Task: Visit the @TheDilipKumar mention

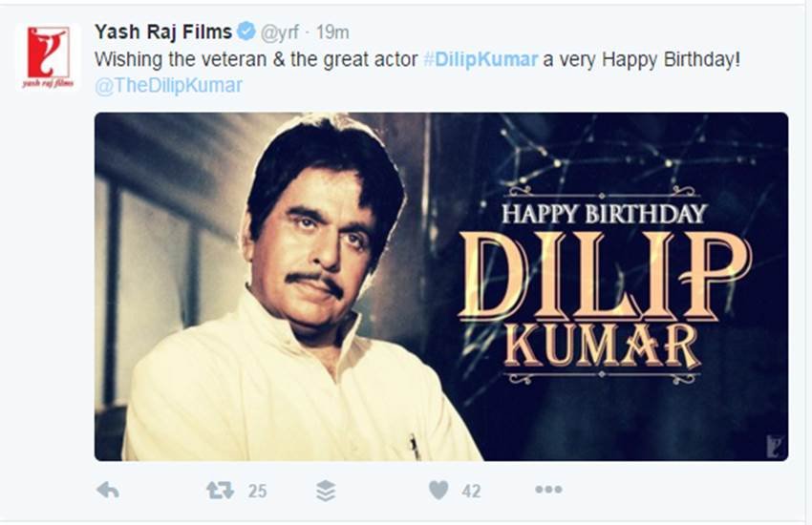Action: pyautogui.click(x=168, y=85)
